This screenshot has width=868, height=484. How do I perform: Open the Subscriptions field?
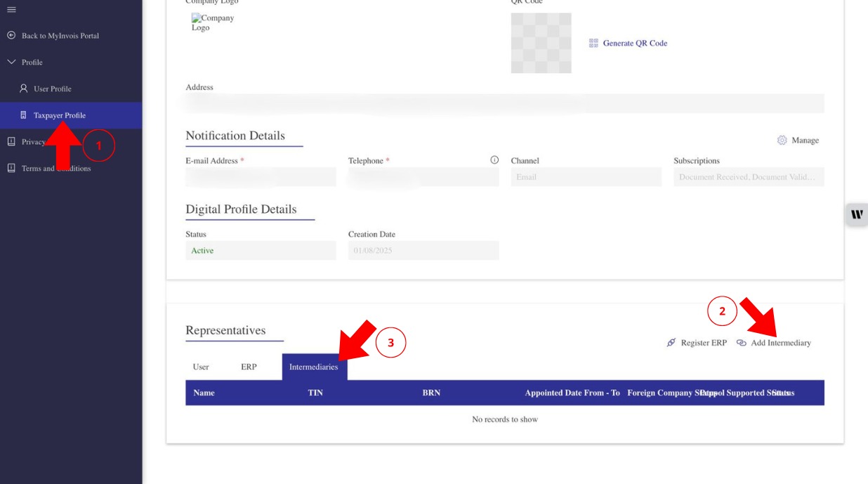tap(749, 177)
